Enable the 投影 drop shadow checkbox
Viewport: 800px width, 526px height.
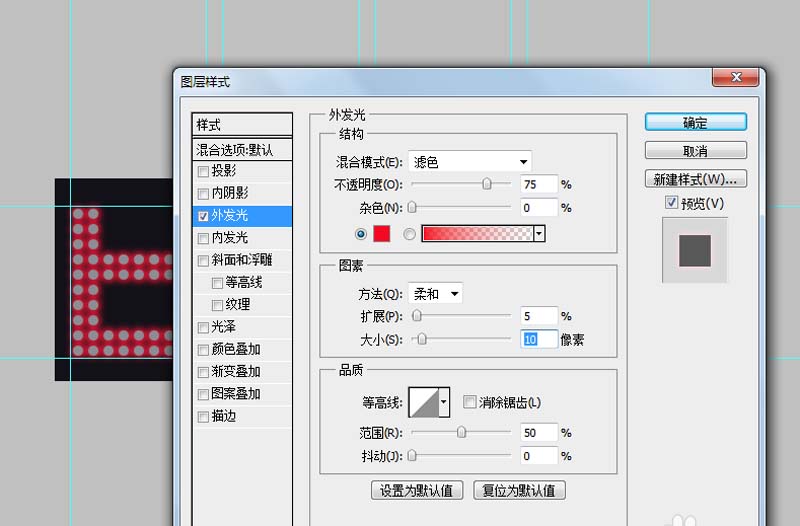(203, 171)
